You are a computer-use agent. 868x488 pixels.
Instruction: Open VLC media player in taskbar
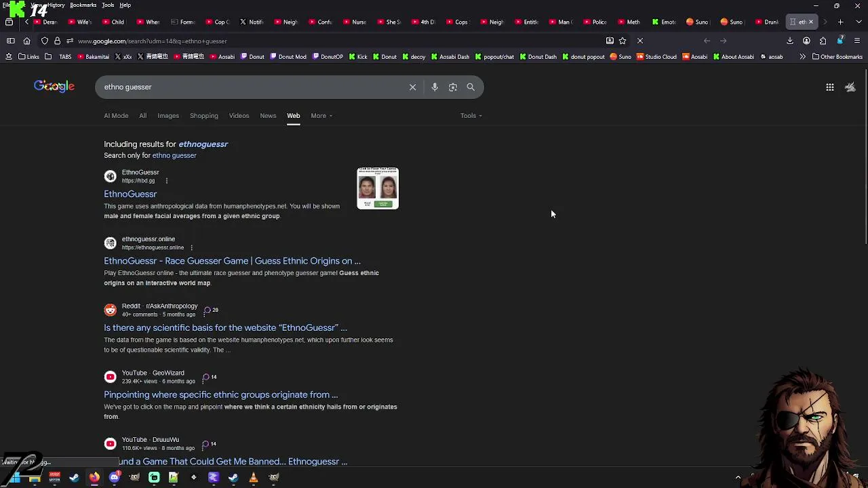tap(253, 477)
